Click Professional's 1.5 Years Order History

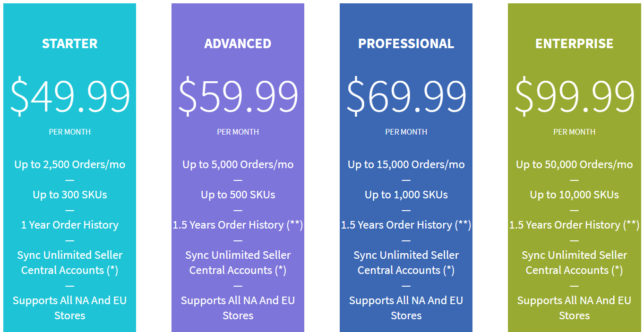pos(406,225)
